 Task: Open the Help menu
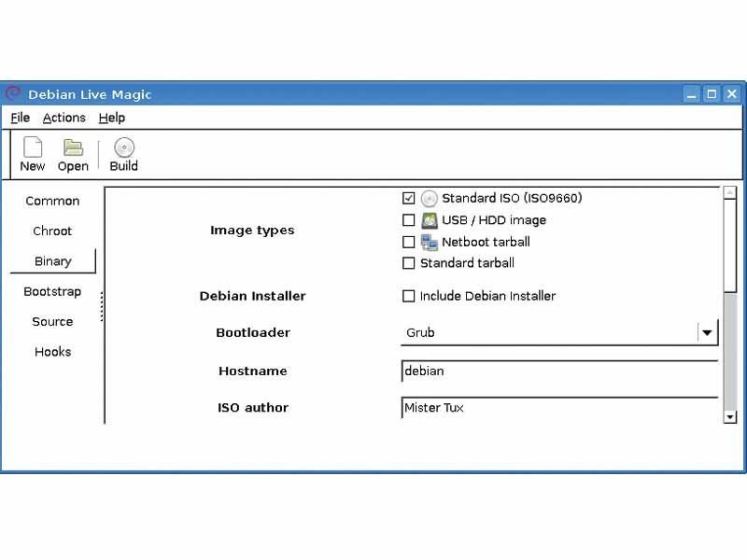point(111,118)
